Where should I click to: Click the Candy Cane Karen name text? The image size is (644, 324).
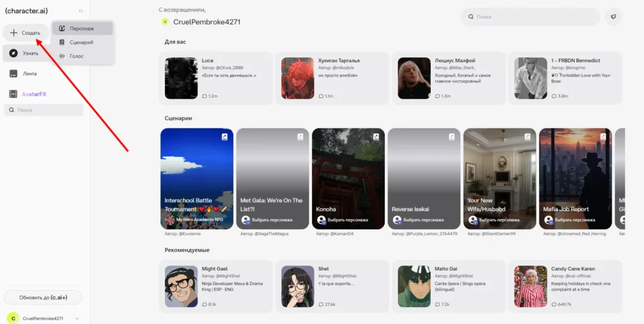573,269
